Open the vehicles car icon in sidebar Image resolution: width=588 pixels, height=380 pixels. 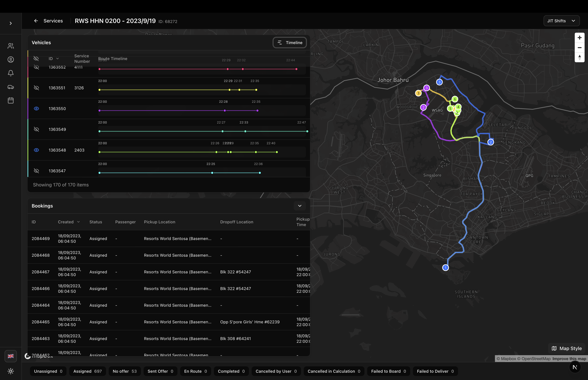pos(11,87)
